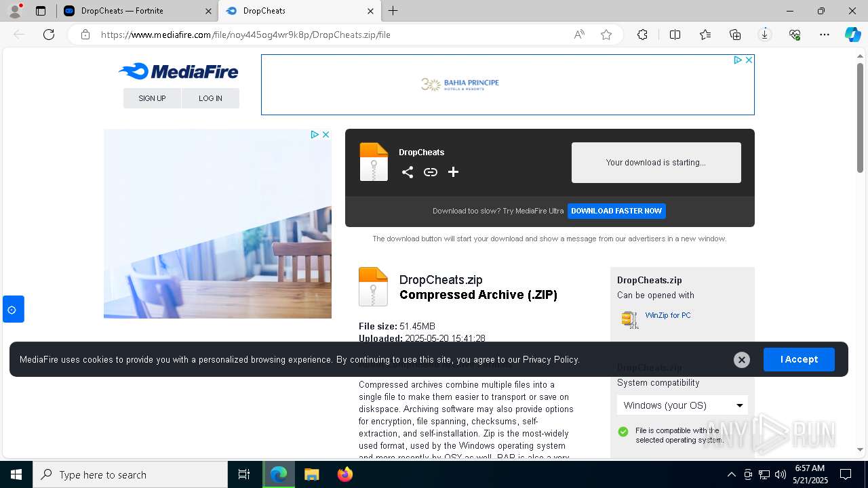Click the volume speaker tray icon
Viewport: 868px width, 488px height.
click(x=781, y=474)
